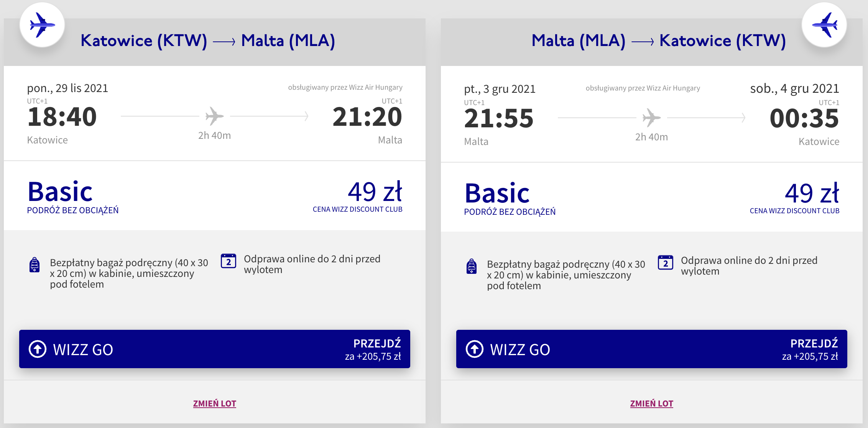Click the WIZZ GO upgrade arrow icon, outbound
The height and width of the screenshot is (428, 868).
point(38,349)
